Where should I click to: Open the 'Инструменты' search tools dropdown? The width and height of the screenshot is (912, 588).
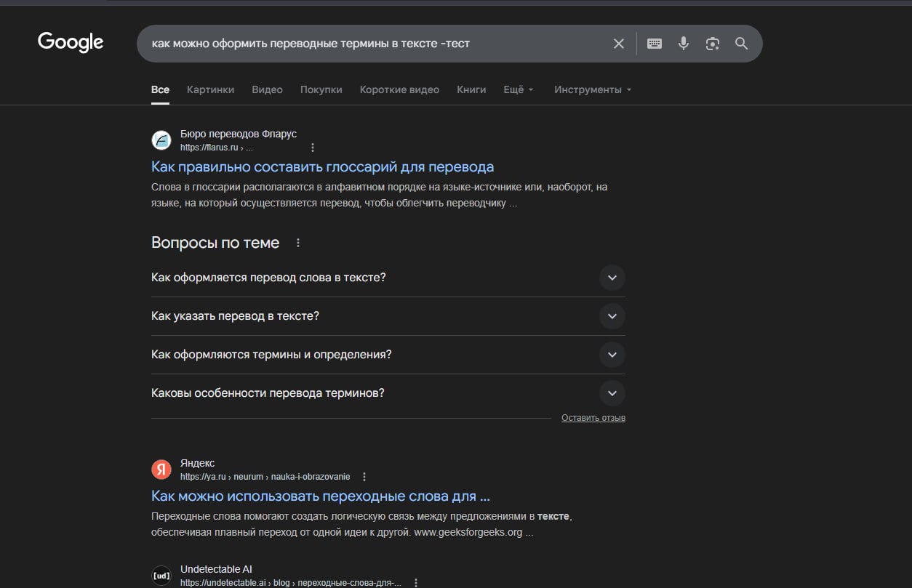coord(593,89)
